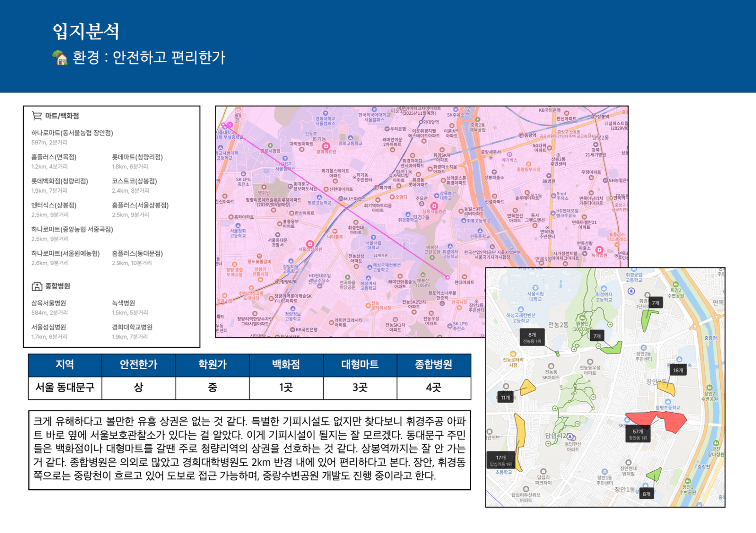Viewport: 756px width, 533px height.
Task: Click the 백화점 table header
Action: pyautogui.click(x=286, y=365)
